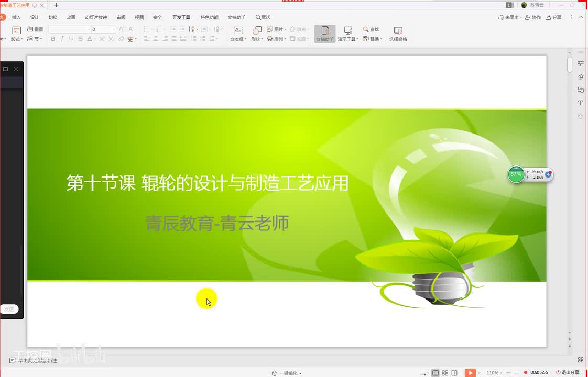
Task: Open the 开发工具 tab
Action: pos(181,17)
